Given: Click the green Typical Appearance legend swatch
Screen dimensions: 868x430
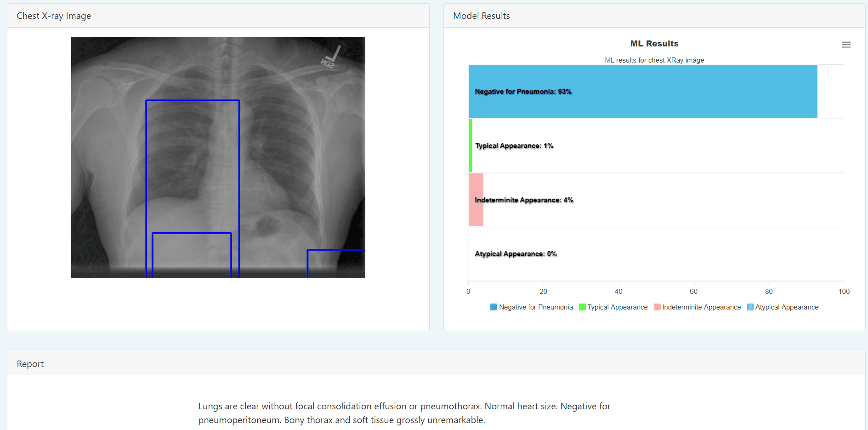Looking at the screenshot, I should 582,307.
